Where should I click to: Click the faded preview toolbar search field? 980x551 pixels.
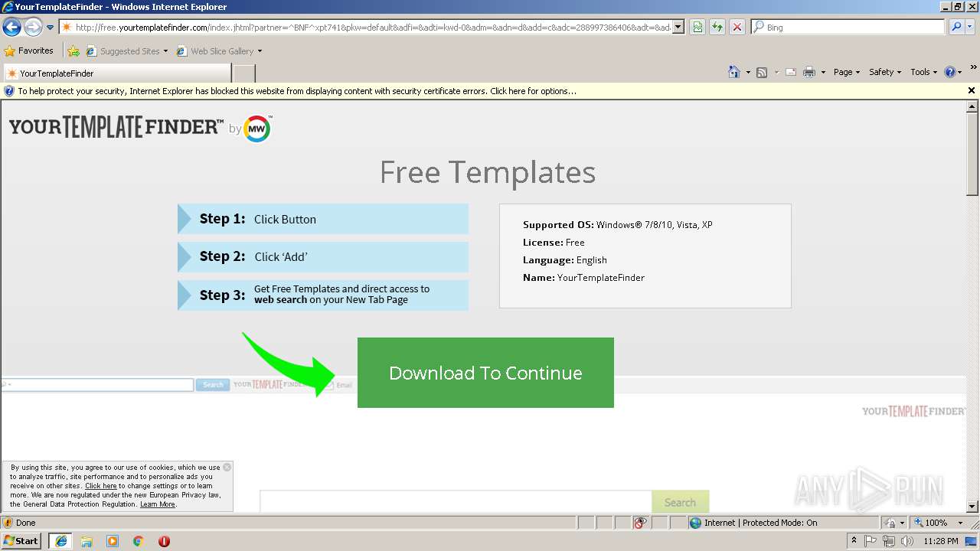point(97,385)
